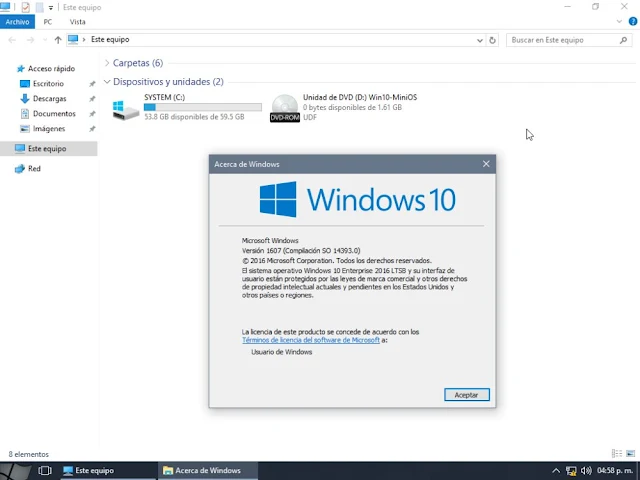Open Documentos in the sidebar
The height and width of the screenshot is (480, 640).
click(x=54, y=113)
